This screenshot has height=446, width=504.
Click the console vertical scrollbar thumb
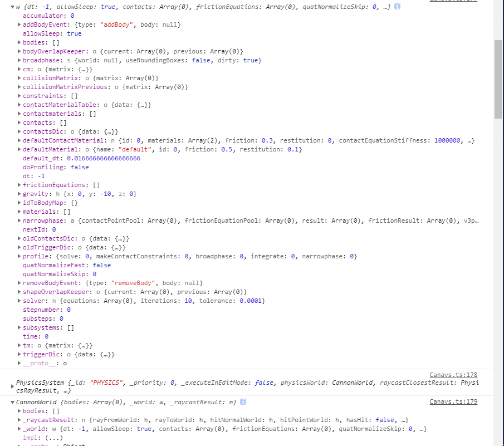pyautogui.click(x=498, y=79)
